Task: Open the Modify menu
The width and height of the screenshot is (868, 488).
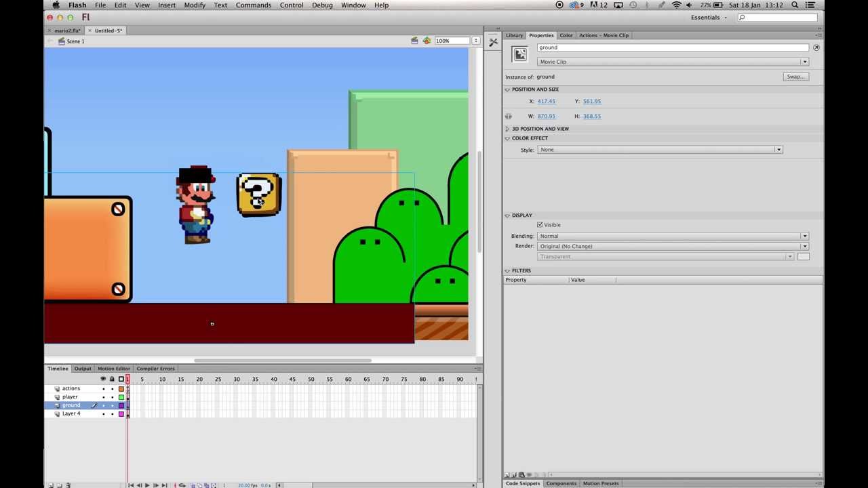Action: 195,5
